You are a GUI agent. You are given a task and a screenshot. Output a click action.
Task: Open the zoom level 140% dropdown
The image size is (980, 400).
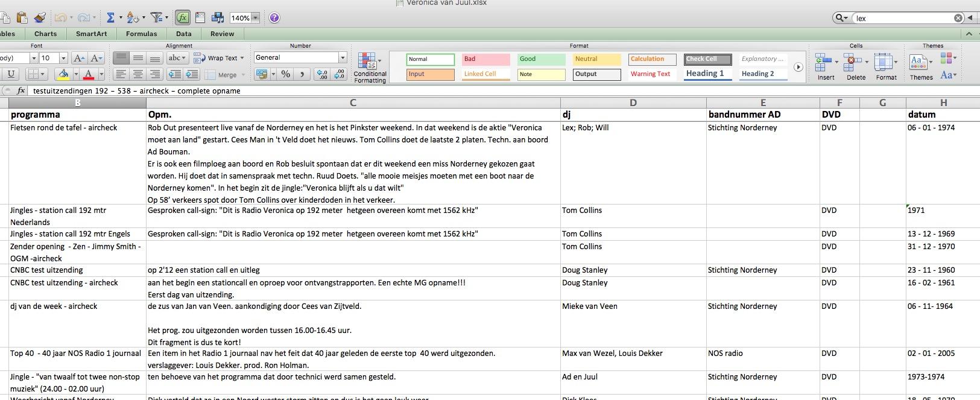256,18
